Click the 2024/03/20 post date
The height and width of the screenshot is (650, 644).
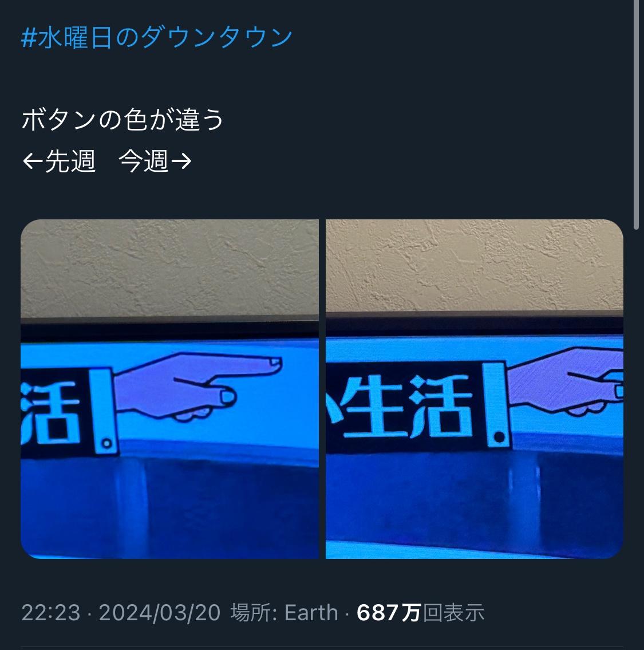coord(160,613)
